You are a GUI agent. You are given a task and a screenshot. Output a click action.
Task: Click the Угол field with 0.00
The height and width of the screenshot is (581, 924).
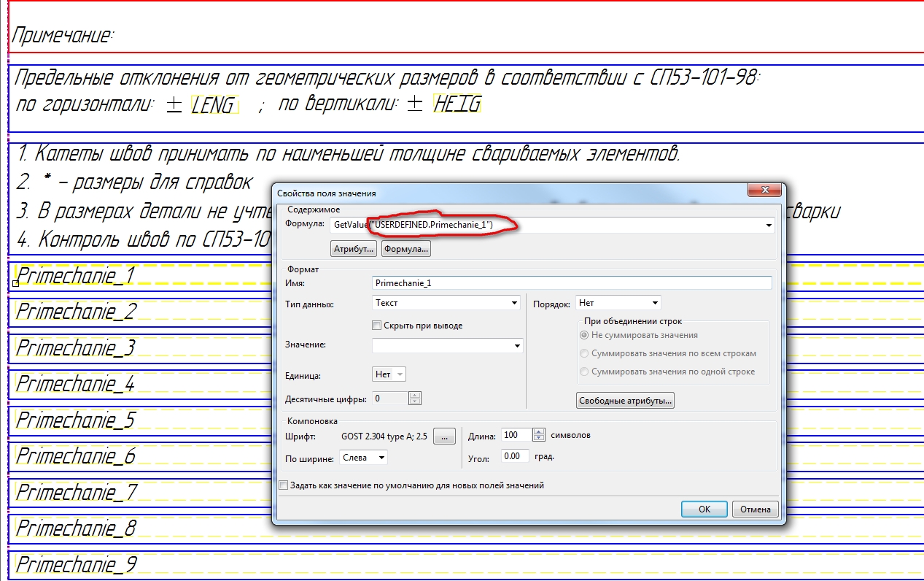click(x=516, y=456)
